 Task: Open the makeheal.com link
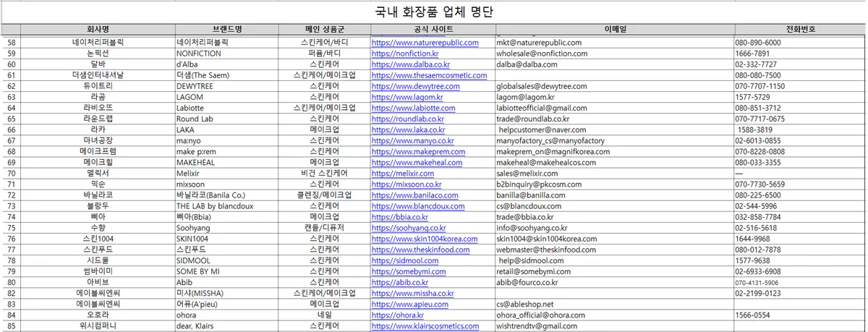416,163
